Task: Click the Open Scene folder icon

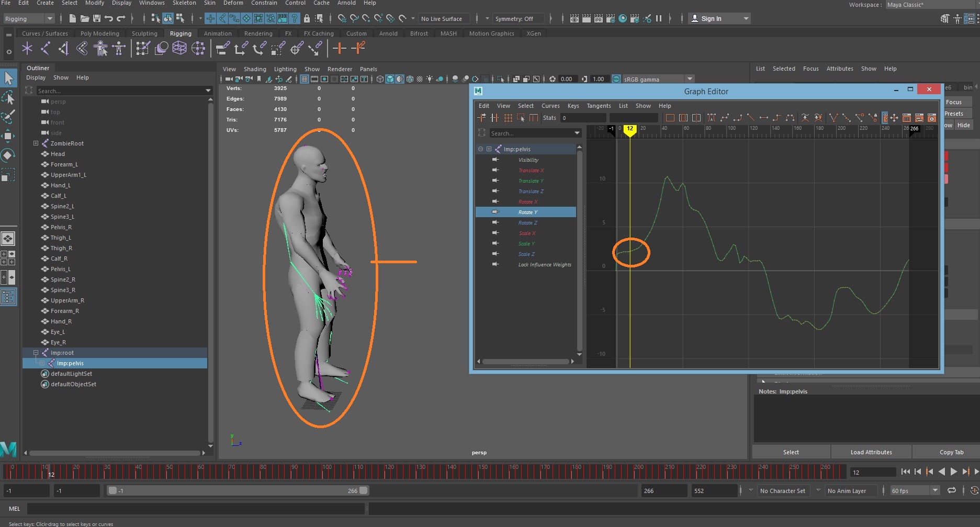Action: (84, 19)
